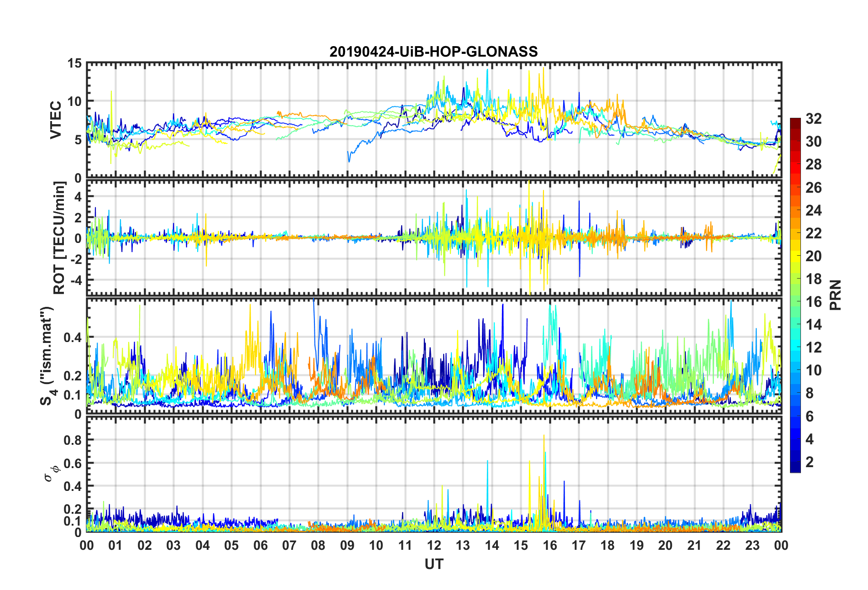Click colorbar tick label 24
This screenshot has width=868, height=590.
pyautogui.click(x=813, y=210)
